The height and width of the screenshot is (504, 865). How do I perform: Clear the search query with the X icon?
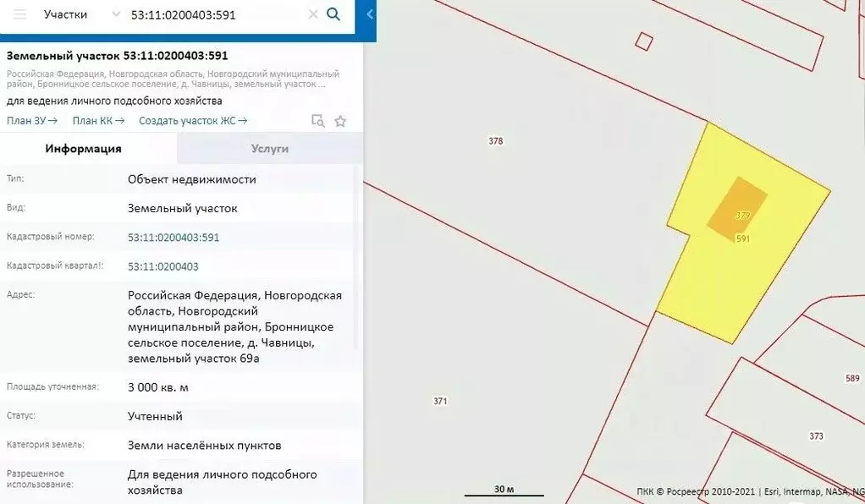pyautogui.click(x=311, y=14)
